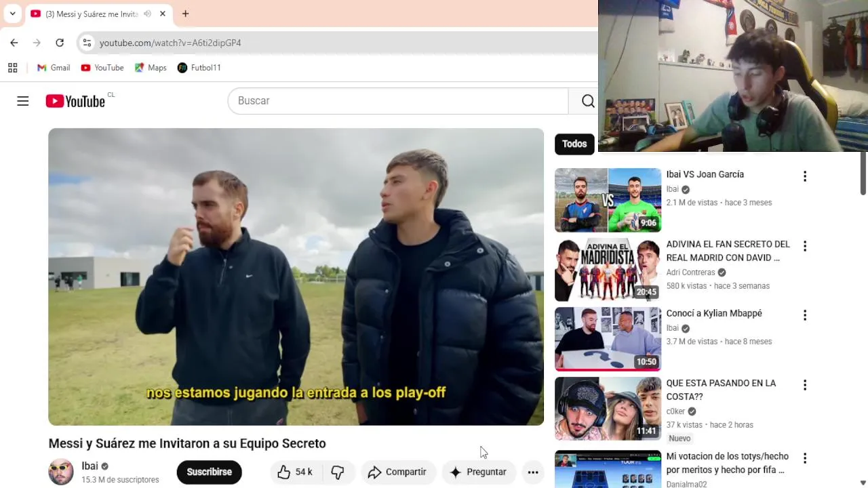Open c0ker channel name
Viewport: 868px width, 488px height.
675,411
